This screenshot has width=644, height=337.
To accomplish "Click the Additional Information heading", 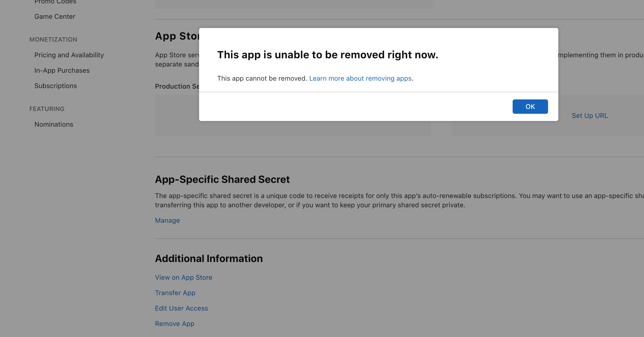I will coord(209,258).
